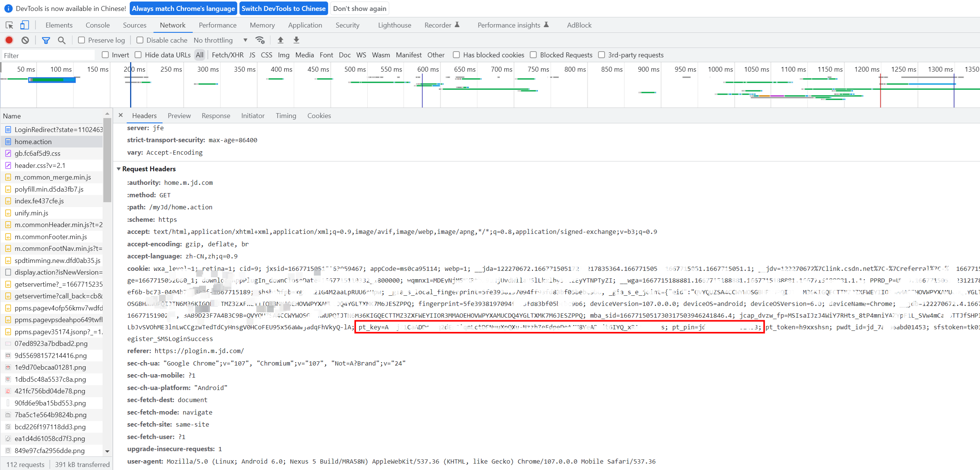Tick the Hide data URLs checkbox
Image resolution: width=980 pixels, height=470 pixels.
pyautogui.click(x=138, y=55)
